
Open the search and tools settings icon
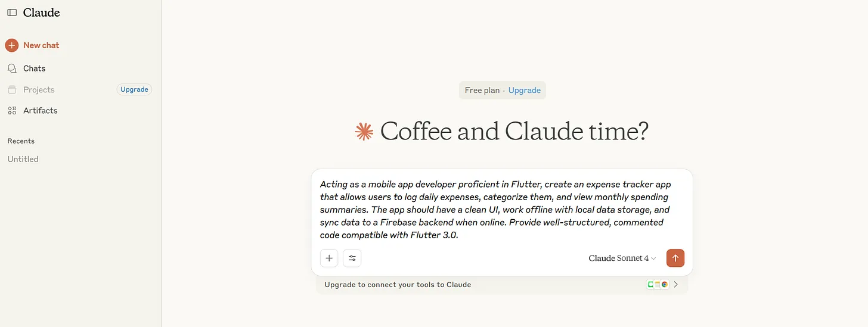[x=352, y=258]
